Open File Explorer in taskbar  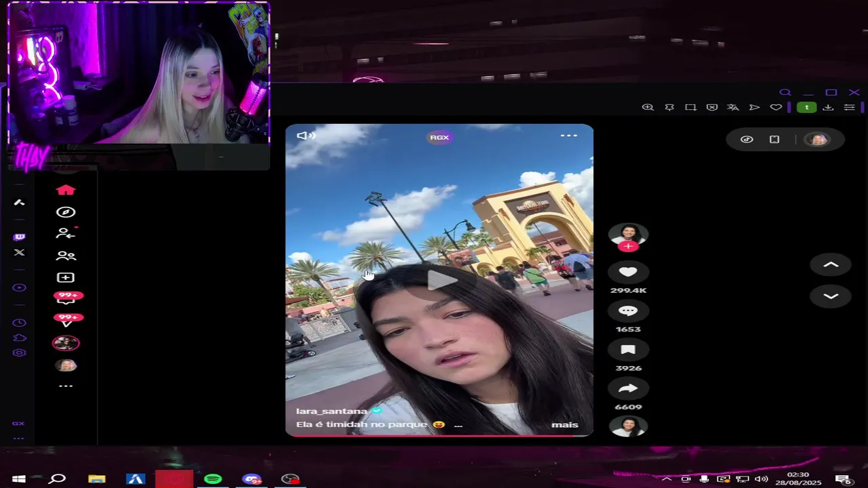click(x=97, y=479)
